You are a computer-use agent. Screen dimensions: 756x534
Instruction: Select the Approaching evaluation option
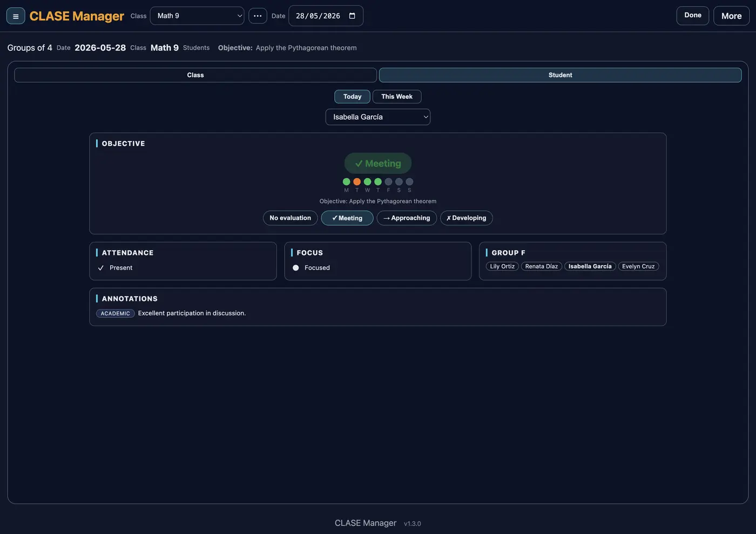407,218
